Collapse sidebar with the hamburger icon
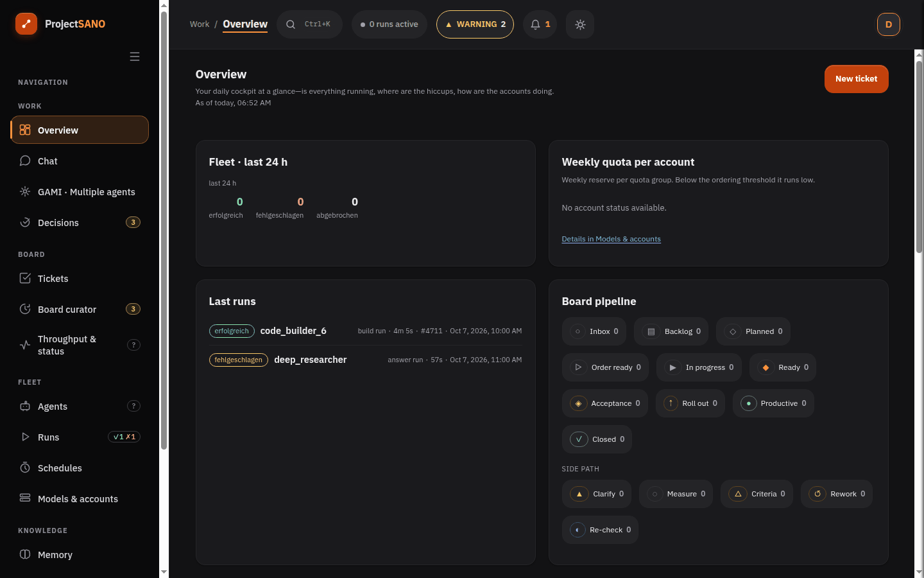The image size is (924, 578). pyautogui.click(x=135, y=57)
